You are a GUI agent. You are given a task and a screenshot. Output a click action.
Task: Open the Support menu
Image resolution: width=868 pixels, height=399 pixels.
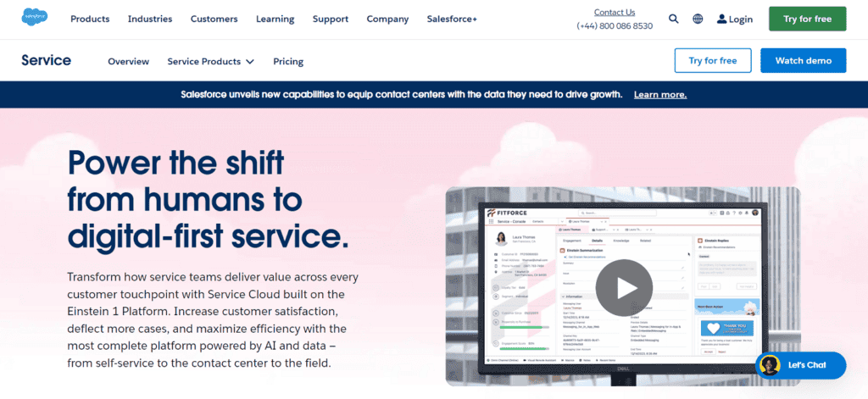[331, 19]
